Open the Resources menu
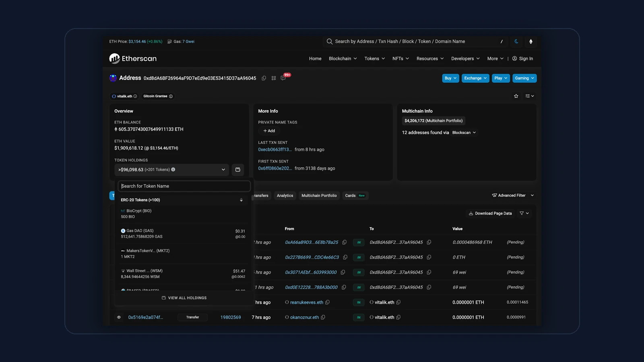 (x=430, y=58)
